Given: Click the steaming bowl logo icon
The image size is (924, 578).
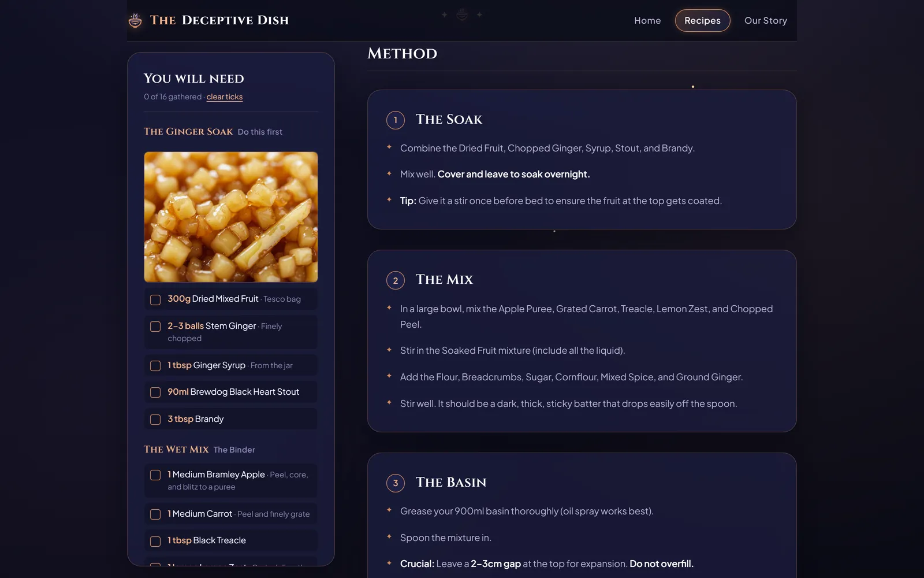Looking at the screenshot, I should 135,21.
